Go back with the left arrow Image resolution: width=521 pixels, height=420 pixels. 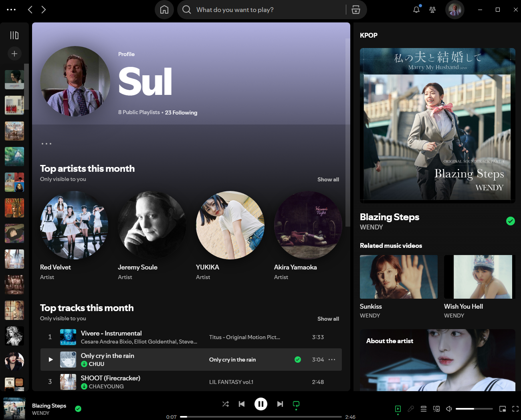(30, 10)
